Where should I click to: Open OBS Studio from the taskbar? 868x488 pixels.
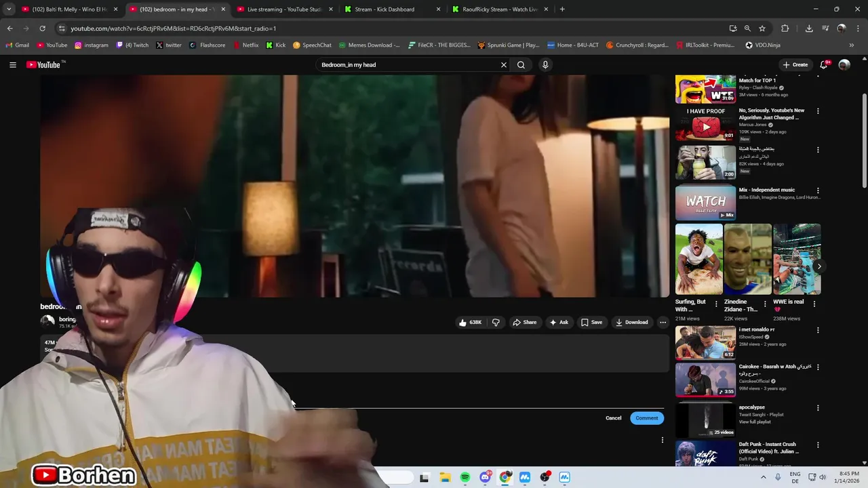(x=545, y=478)
